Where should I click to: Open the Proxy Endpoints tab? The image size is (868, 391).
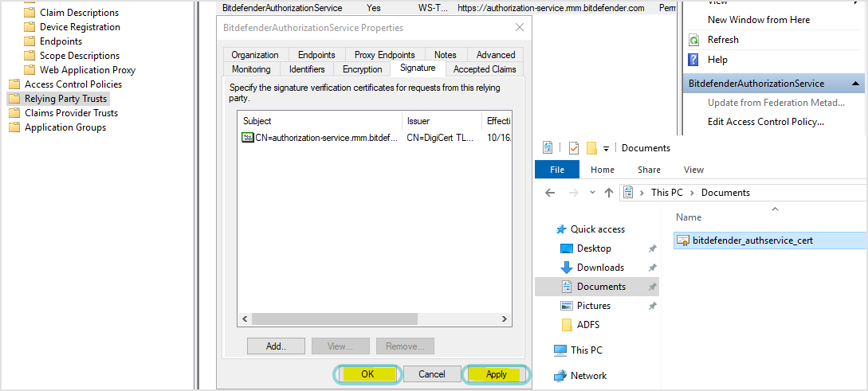385,55
